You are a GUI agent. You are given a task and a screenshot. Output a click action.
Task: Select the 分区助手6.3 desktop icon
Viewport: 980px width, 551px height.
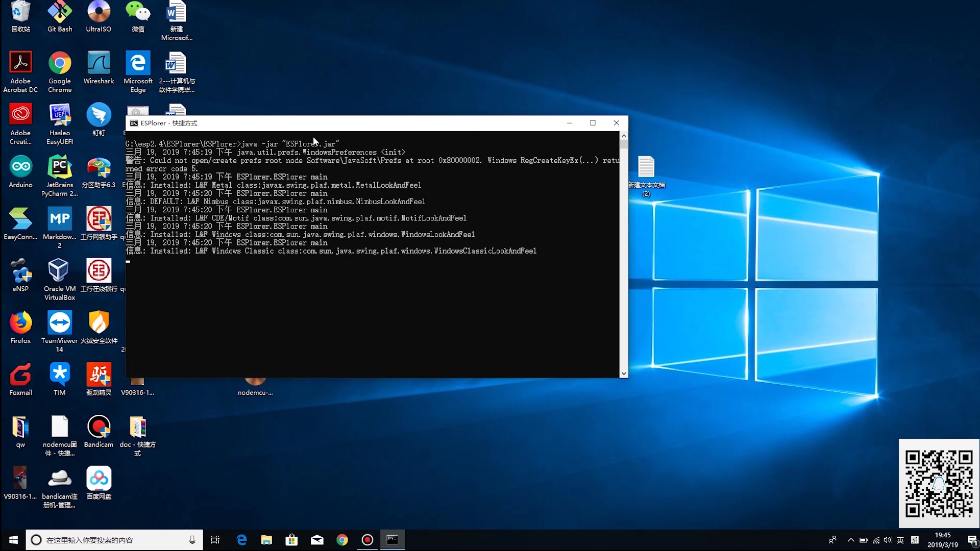pyautogui.click(x=99, y=171)
